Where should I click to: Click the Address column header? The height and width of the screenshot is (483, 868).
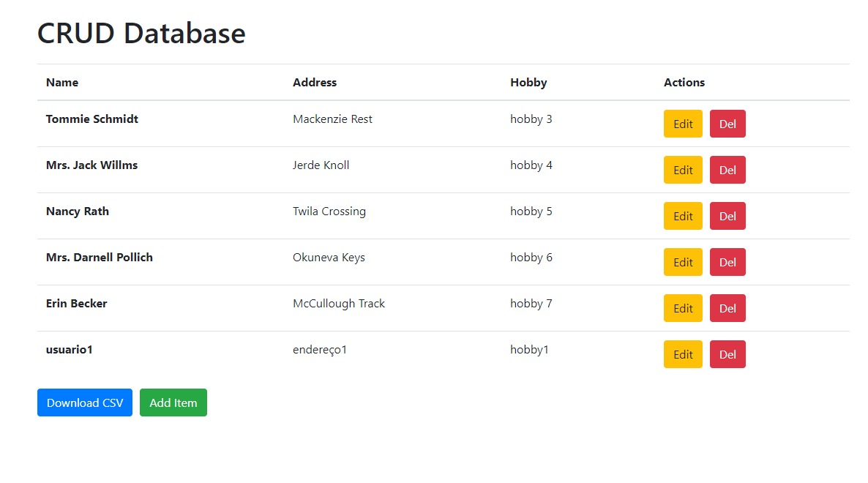315,83
